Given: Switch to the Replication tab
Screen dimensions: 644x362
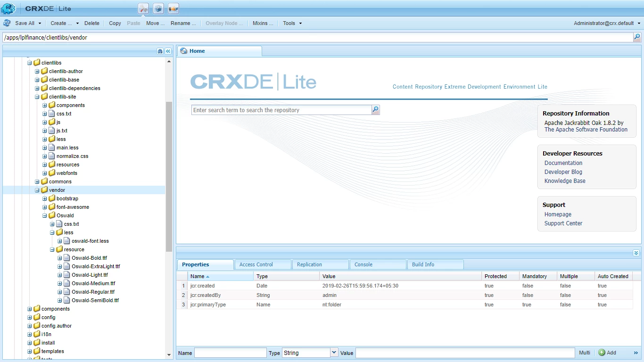Looking at the screenshot, I should pos(320,264).
